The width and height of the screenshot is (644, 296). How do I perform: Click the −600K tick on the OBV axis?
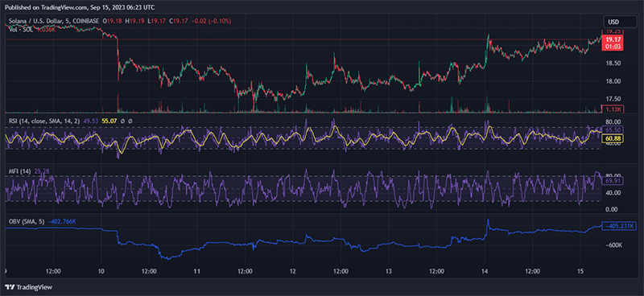pos(614,245)
